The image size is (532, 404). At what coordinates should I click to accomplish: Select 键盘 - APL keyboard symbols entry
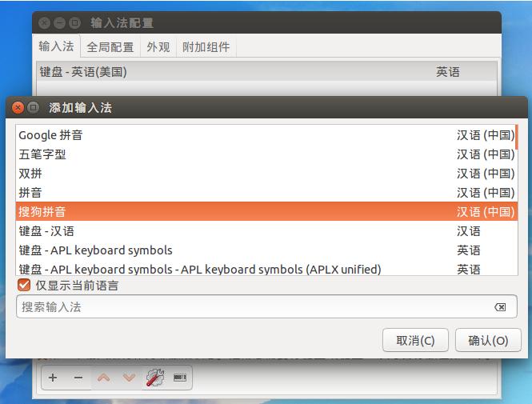point(266,250)
